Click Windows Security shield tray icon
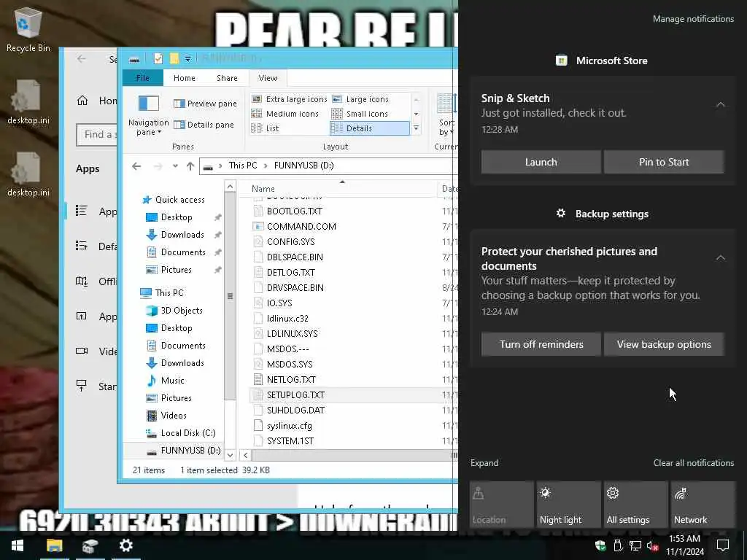This screenshot has width=747, height=560. pyautogui.click(x=600, y=545)
